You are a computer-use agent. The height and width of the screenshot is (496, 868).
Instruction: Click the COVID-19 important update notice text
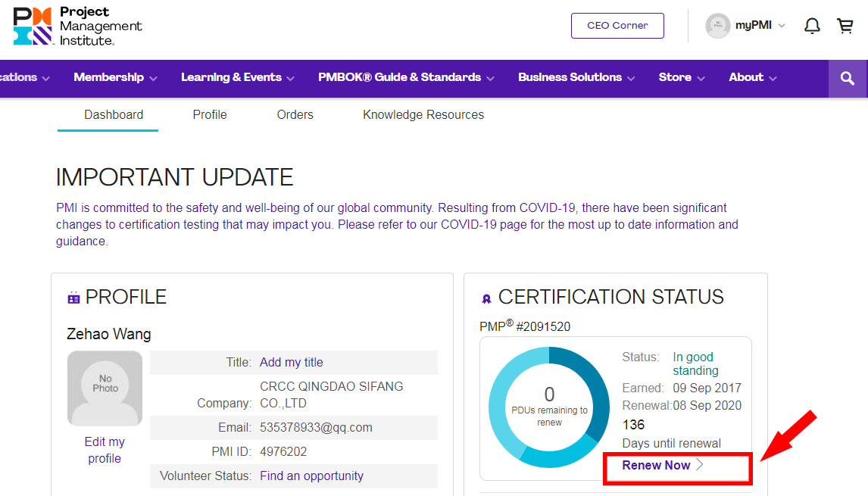397,224
